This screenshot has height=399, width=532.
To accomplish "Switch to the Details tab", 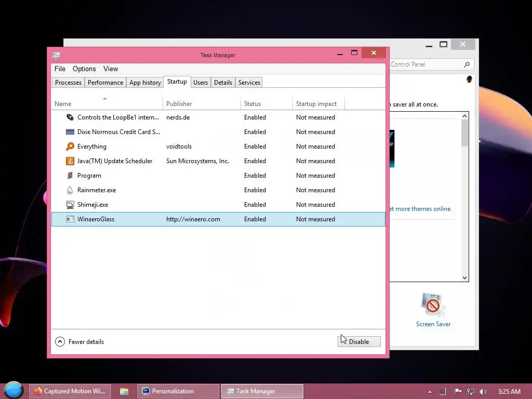I will [223, 83].
